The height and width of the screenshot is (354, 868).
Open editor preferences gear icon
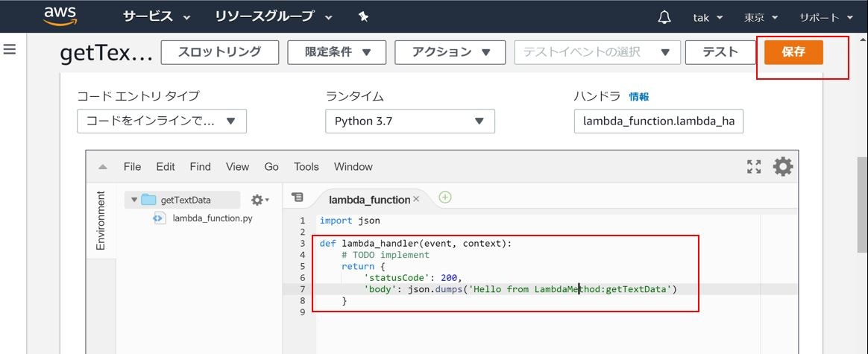[783, 166]
